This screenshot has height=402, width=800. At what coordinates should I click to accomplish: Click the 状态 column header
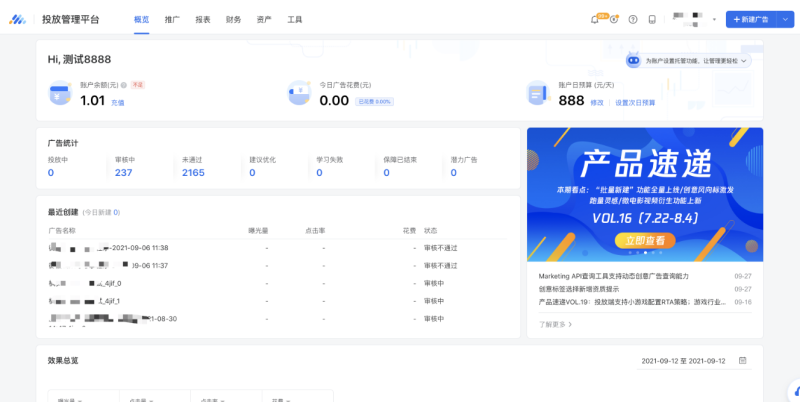coord(431,231)
